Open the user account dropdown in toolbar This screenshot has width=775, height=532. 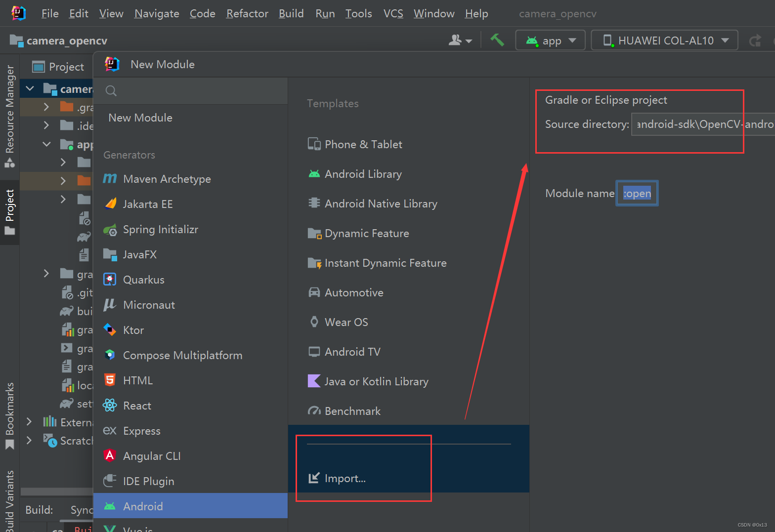pos(460,41)
